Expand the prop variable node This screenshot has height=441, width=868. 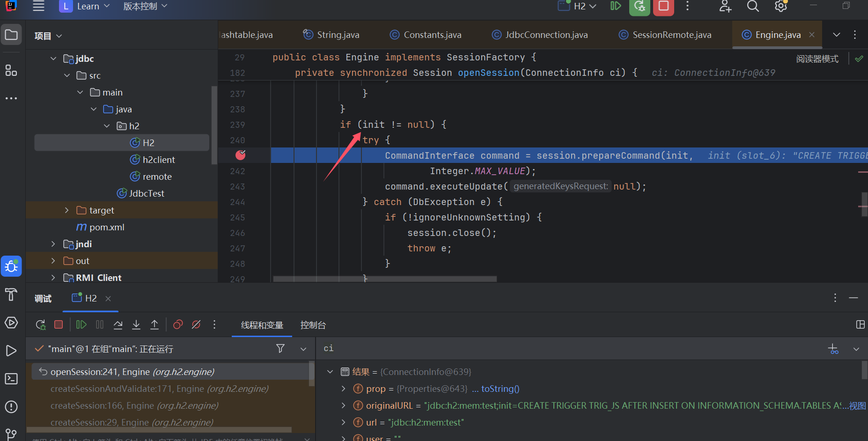coord(343,389)
